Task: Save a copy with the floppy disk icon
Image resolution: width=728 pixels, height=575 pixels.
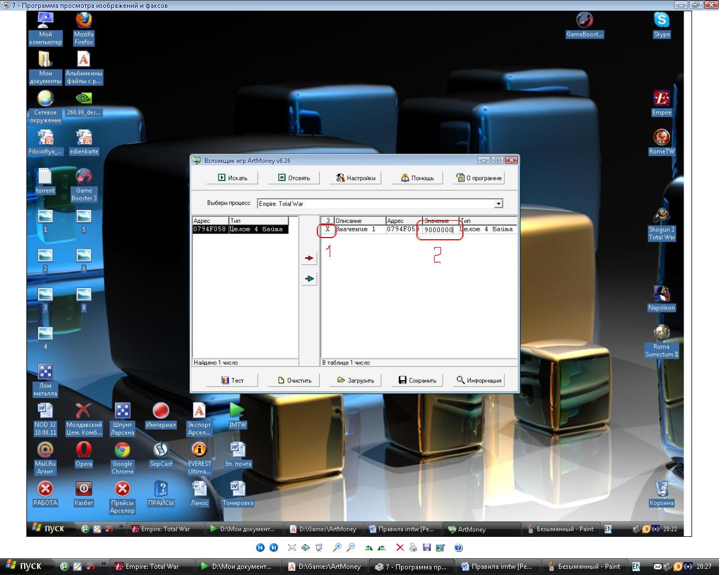Action: coord(427,547)
